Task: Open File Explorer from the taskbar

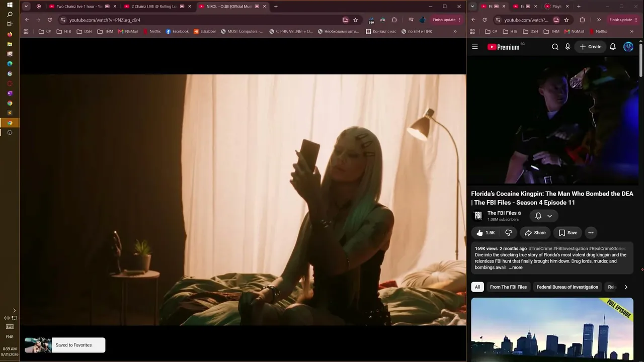Action: [10, 44]
